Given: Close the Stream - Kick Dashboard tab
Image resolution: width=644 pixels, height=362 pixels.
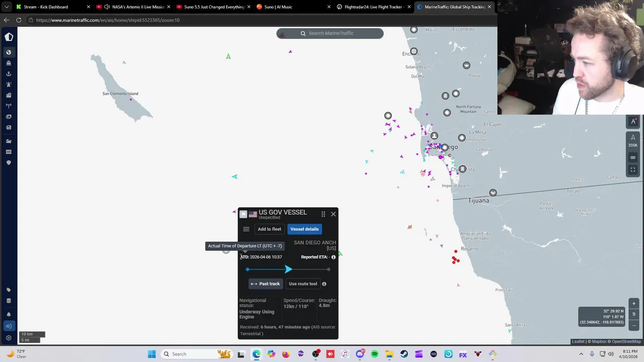Looking at the screenshot, I should [x=89, y=7].
